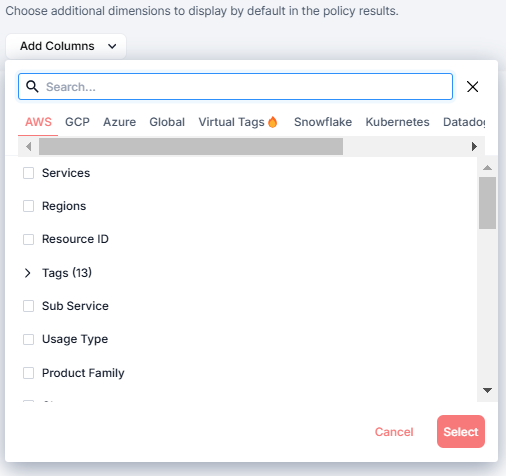Close the column picker with X icon
Viewport: 506px width, 476px height.
pyautogui.click(x=472, y=87)
